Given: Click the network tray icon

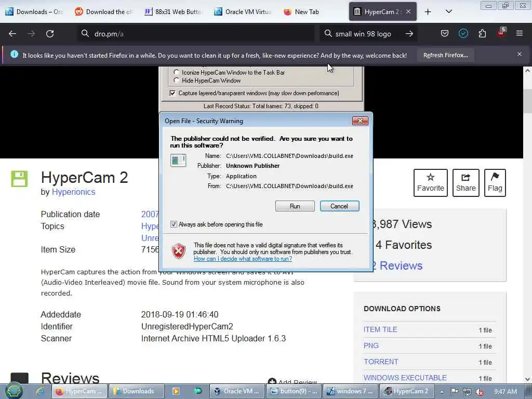Looking at the screenshot, I should point(467,392).
